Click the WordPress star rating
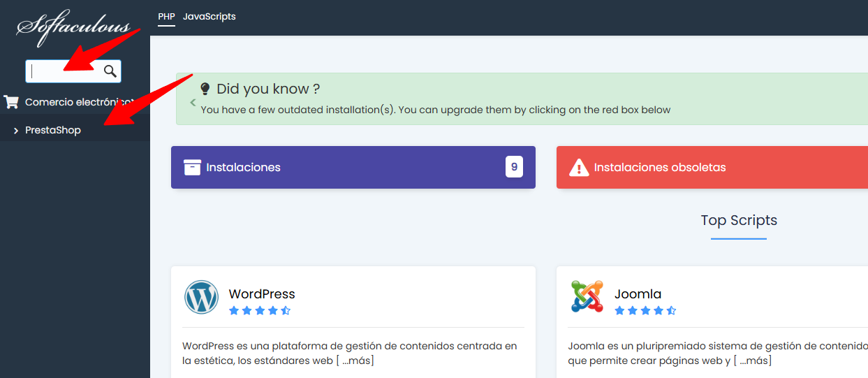This screenshot has height=378, width=868. [260, 311]
